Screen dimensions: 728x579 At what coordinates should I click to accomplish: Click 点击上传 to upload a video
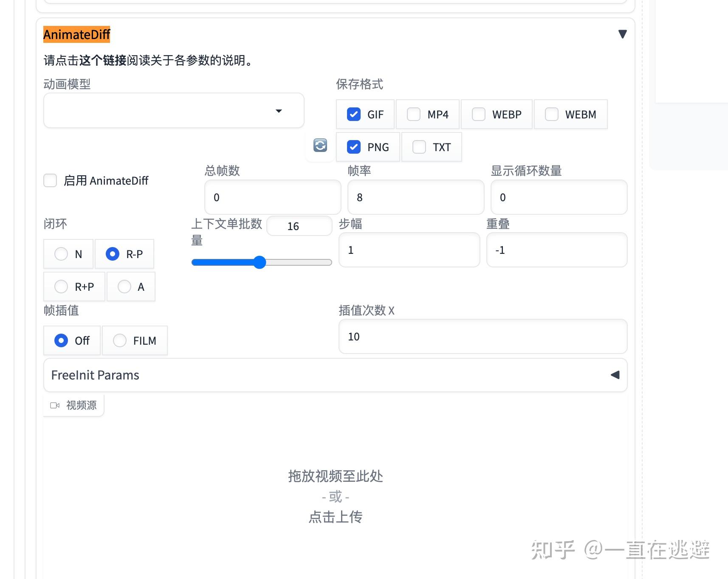336,517
